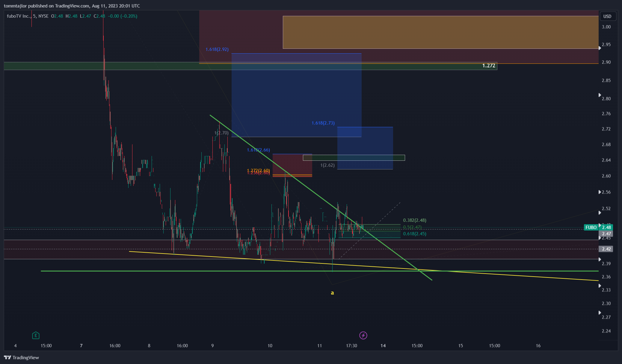Click the white 1.272 zone label

pos(489,66)
